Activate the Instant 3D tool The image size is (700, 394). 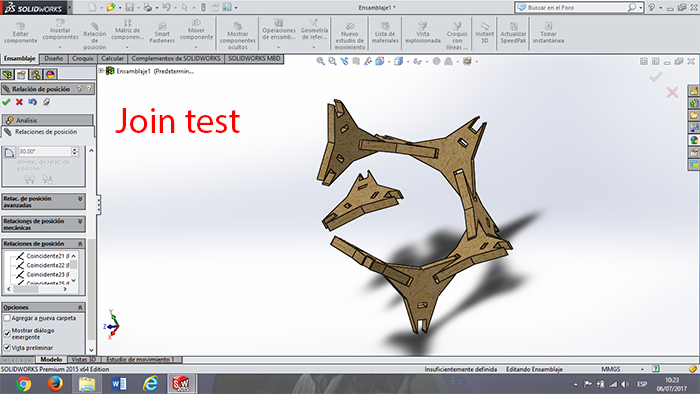click(x=484, y=33)
